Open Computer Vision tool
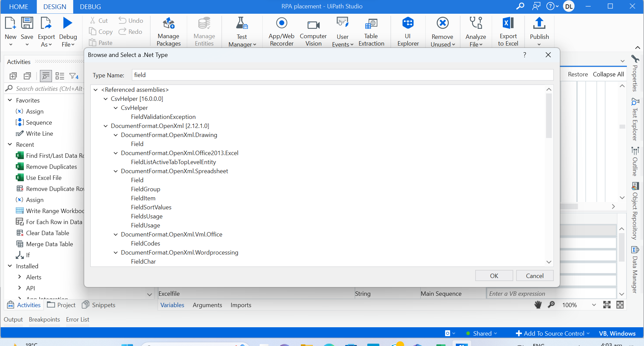Screen dimensions: 644x346 pos(313,31)
